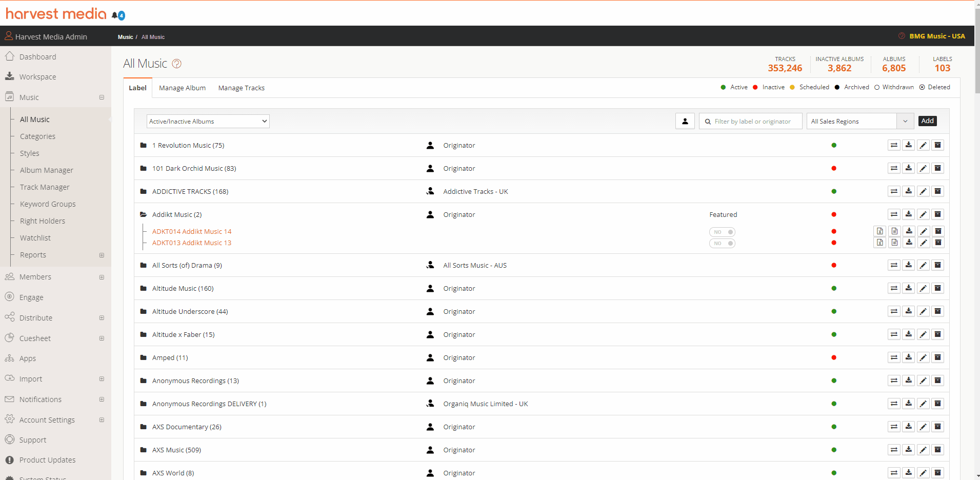
Task: Edit Anonymous Recordings DELIVERY label
Action: click(x=923, y=404)
